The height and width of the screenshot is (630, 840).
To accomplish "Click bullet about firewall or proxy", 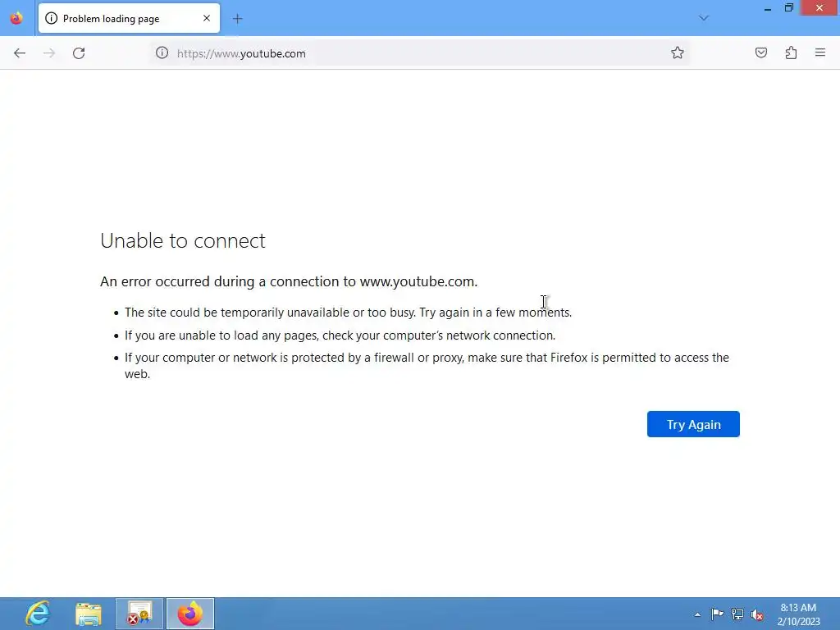I will pos(427,365).
